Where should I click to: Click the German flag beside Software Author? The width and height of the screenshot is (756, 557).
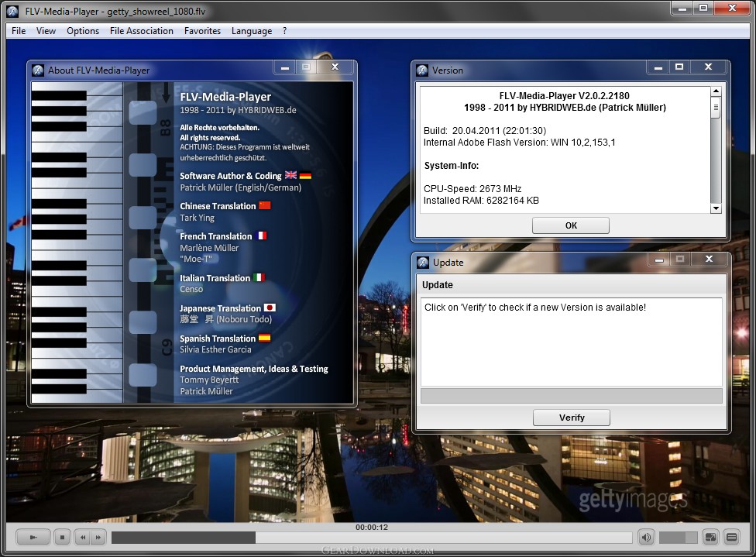point(305,176)
